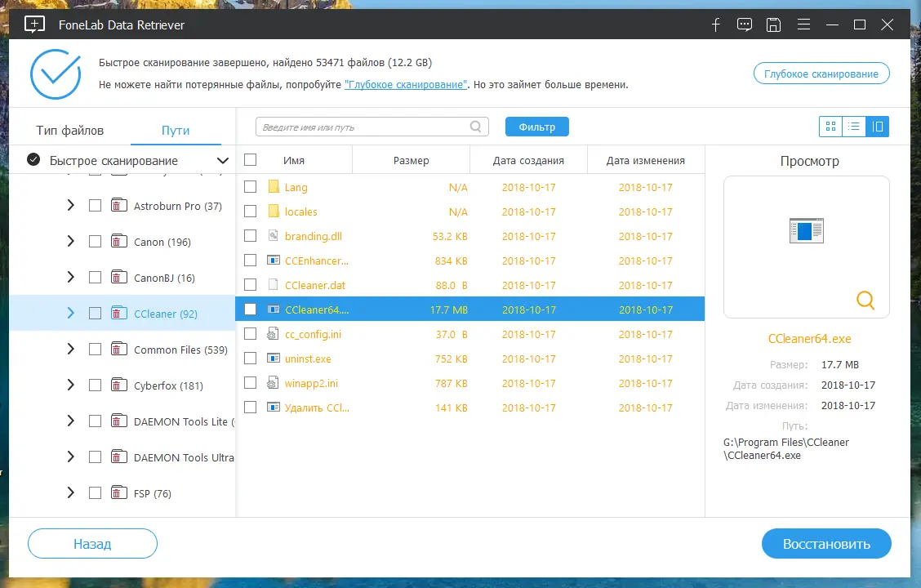This screenshot has height=588, width=921.
Task: Switch to list view mode
Action: point(854,127)
